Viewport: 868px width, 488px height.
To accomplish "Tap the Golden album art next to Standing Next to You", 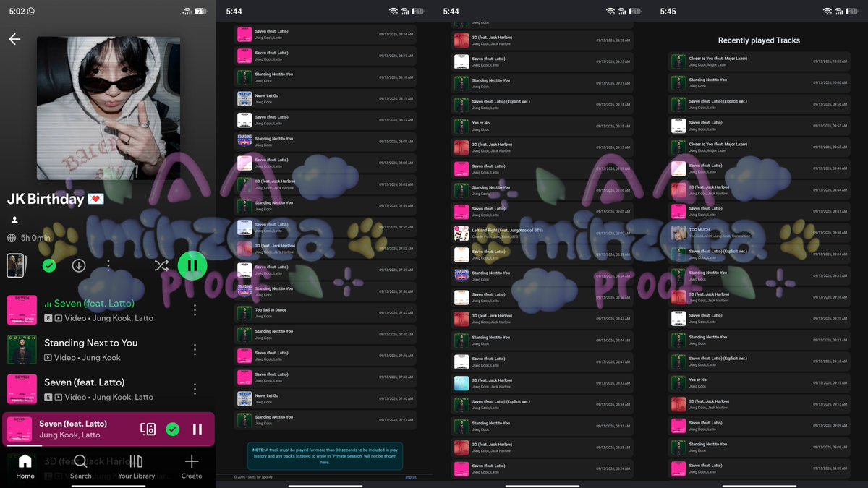I will click(x=22, y=349).
